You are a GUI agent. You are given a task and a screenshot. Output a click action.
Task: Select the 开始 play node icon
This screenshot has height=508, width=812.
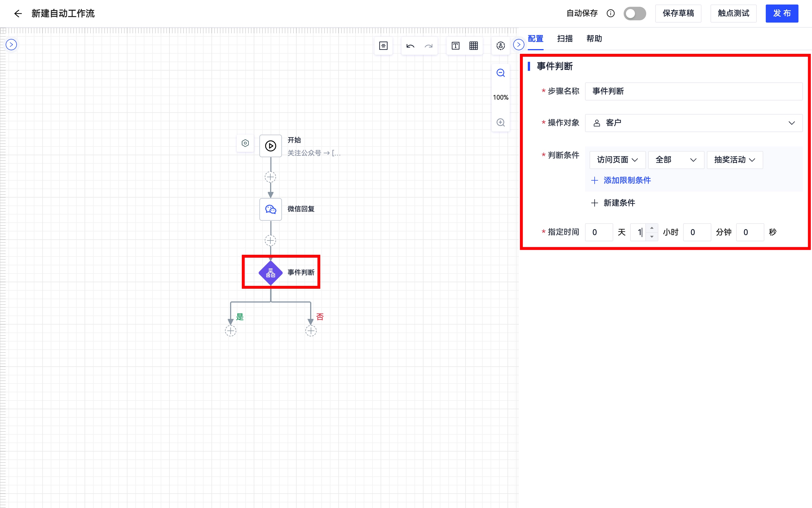point(270,146)
